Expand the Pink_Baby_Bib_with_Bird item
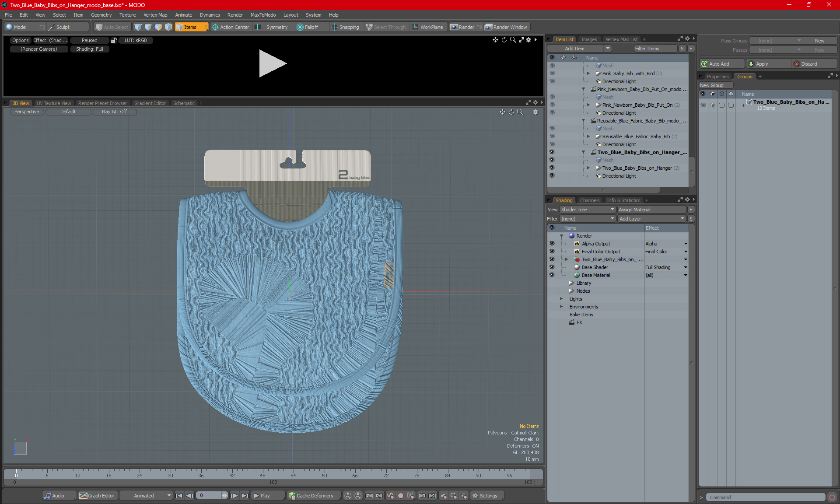This screenshot has height=504, width=840. tap(588, 73)
